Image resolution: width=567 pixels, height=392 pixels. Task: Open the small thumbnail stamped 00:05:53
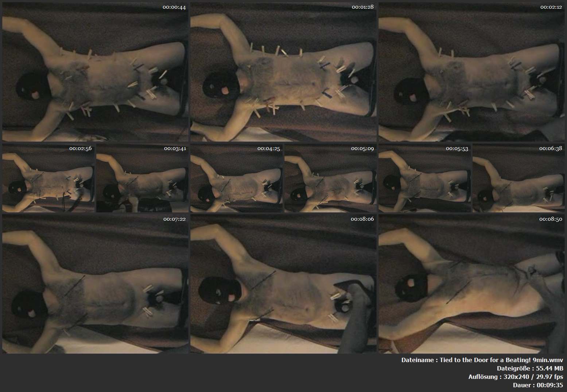424,178
